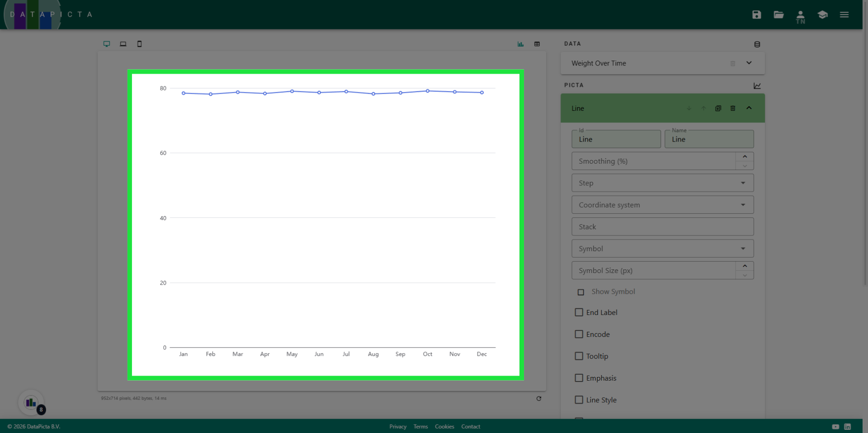Open the user account icon
The width and height of the screenshot is (868, 433).
[x=800, y=16]
